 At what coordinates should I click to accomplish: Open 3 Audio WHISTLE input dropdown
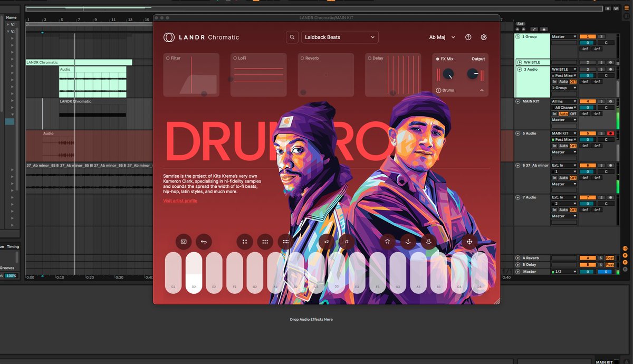coord(564,69)
